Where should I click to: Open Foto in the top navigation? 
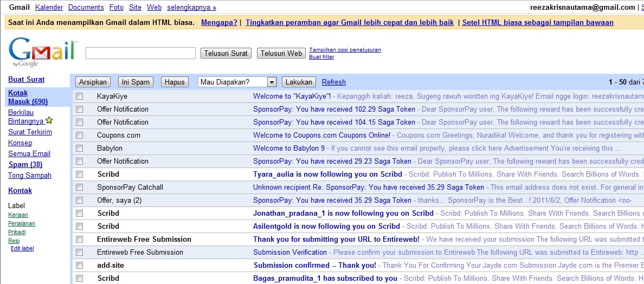tap(116, 8)
